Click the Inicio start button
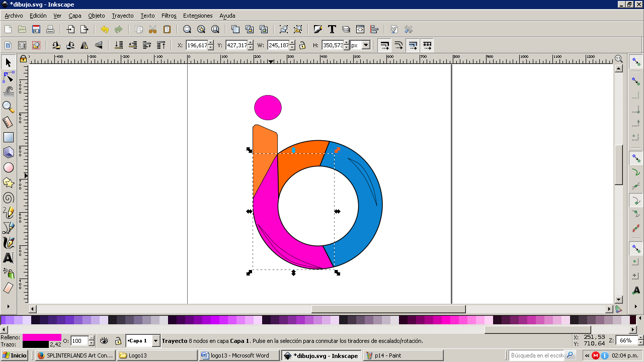Viewport: 644px width, 362px height. point(14,355)
